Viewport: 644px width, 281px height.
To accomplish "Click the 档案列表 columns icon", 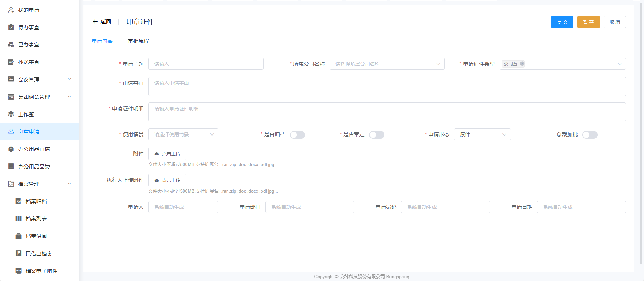I will pos(19,219).
